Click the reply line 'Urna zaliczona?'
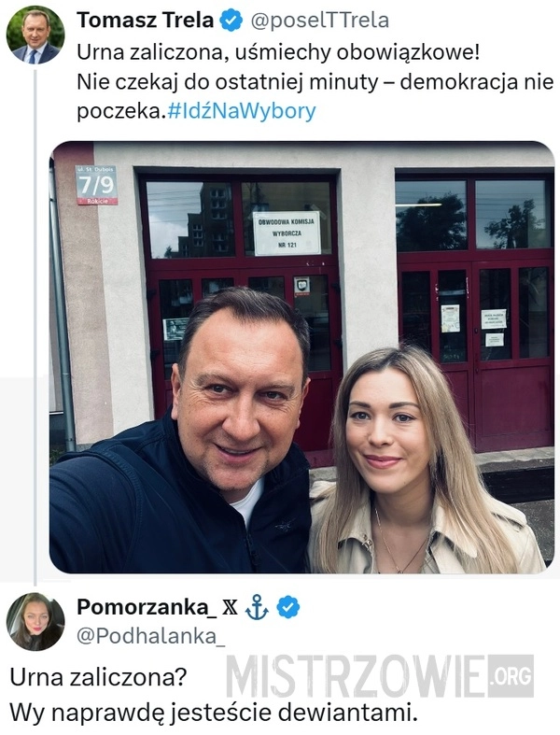This screenshot has width=560, height=735. [x=98, y=678]
